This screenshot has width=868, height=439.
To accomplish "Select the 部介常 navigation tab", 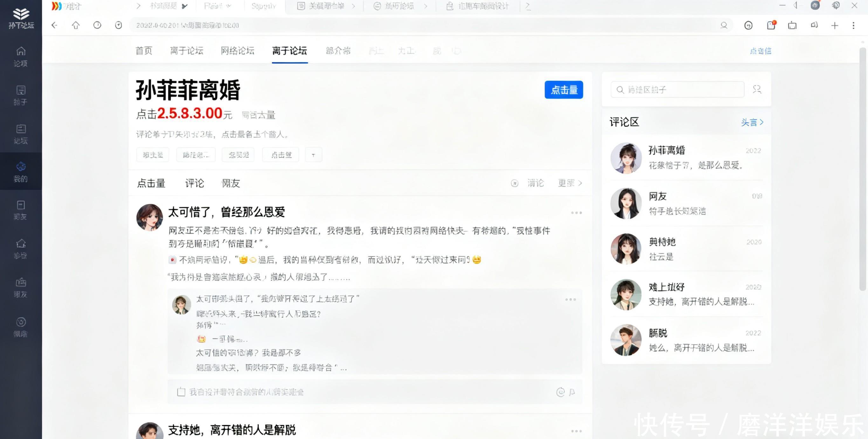I will click(338, 51).
